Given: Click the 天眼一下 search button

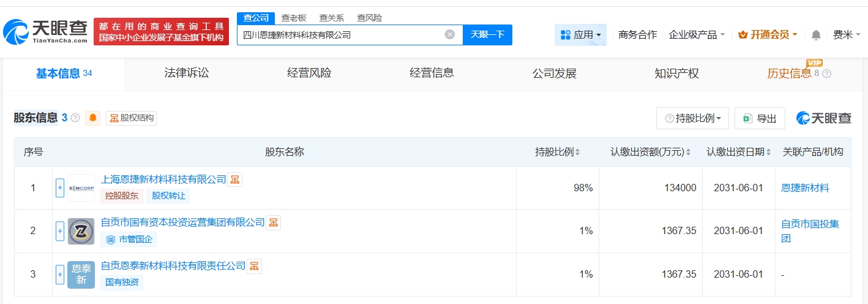Looking at the screenshot, I should [x=487, y=35].
